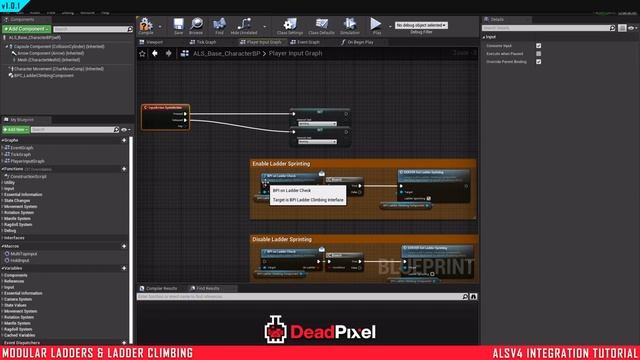Screen dimensions: 640x360
Task: Open the Add New dropdown in My Blueprint
Action: point(16,130)
